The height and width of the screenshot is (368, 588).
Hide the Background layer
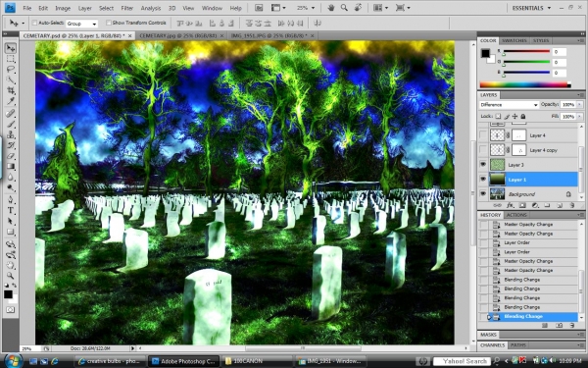pyautogui.click(x=483, y=194)
